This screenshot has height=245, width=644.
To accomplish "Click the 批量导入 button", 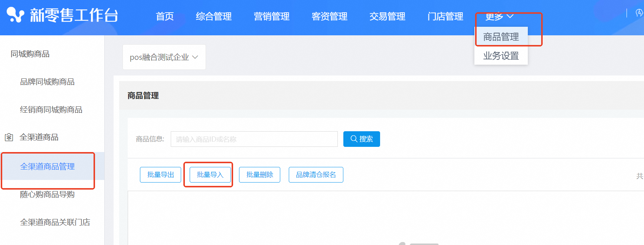I will click(210, 175).
